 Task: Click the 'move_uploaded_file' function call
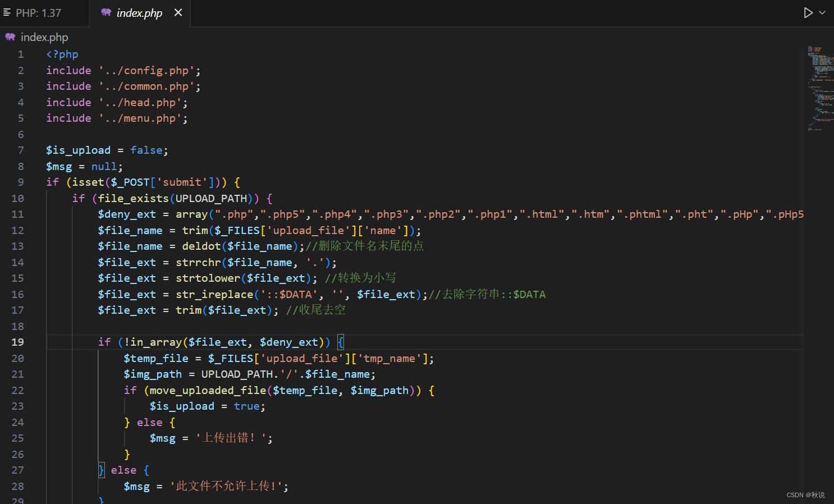click(208, 391)
